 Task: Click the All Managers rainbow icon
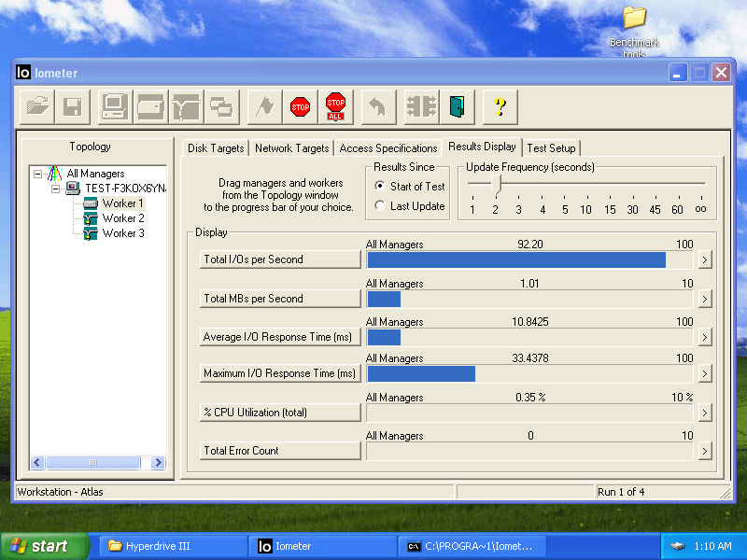click(x=55, y=174)
